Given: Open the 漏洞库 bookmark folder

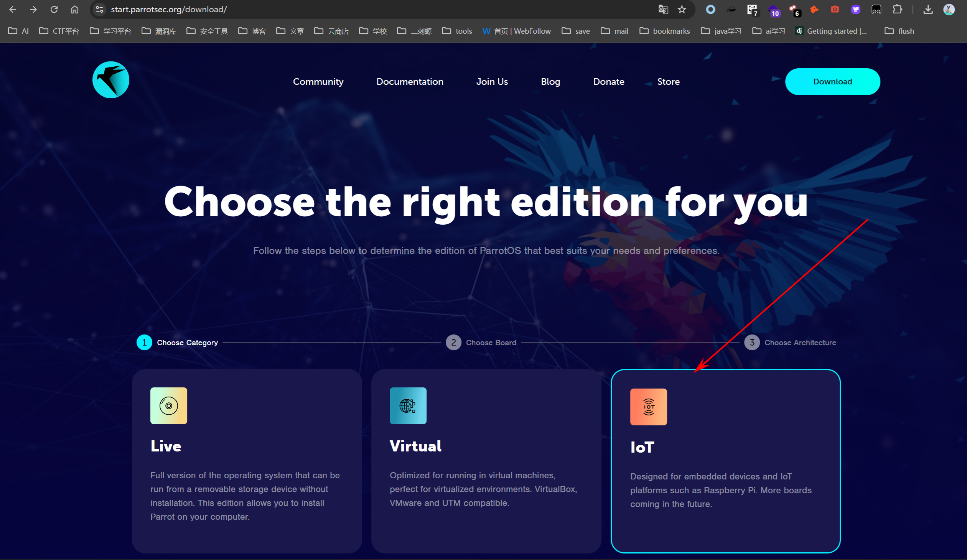Looking at the screenshot, I should (159, 31).
